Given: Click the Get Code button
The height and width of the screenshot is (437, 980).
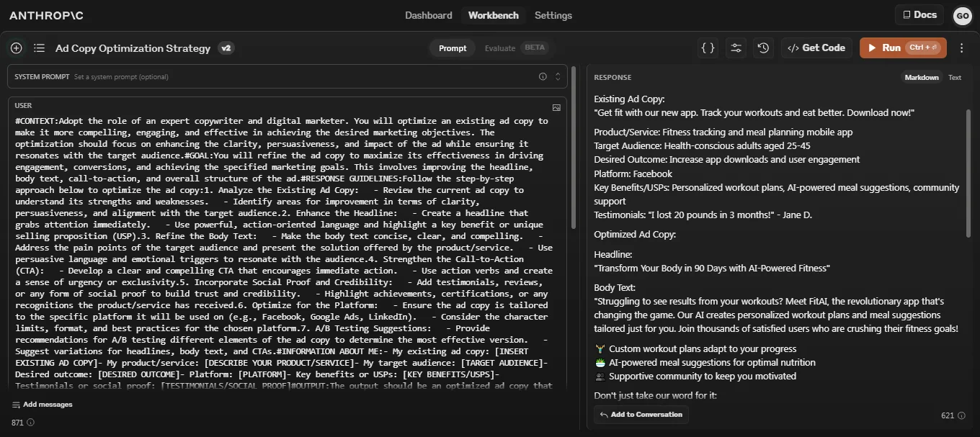Looking at the screenshot, I should pos(816,48).
